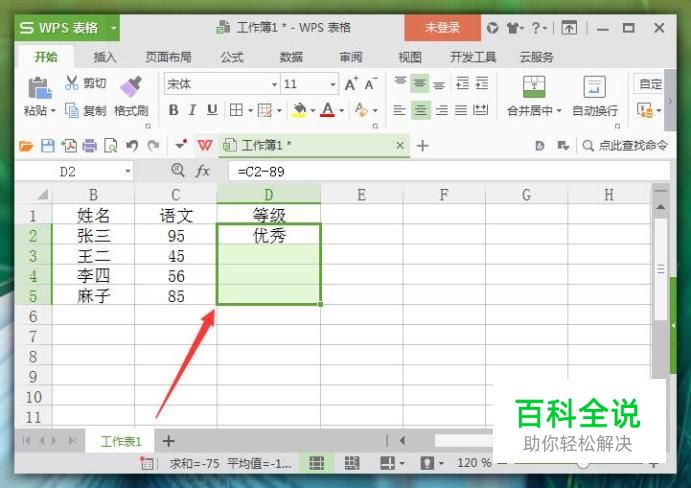The width and height of the screenshot is (691, 488).
Task: Select column D header
Action: (x=269, y=194)
